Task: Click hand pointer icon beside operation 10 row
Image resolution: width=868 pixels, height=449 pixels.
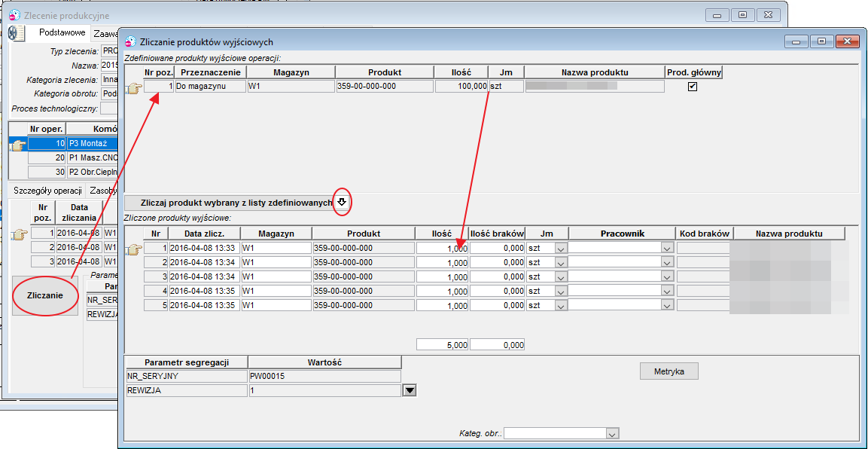Action: [x=18, y=145]
